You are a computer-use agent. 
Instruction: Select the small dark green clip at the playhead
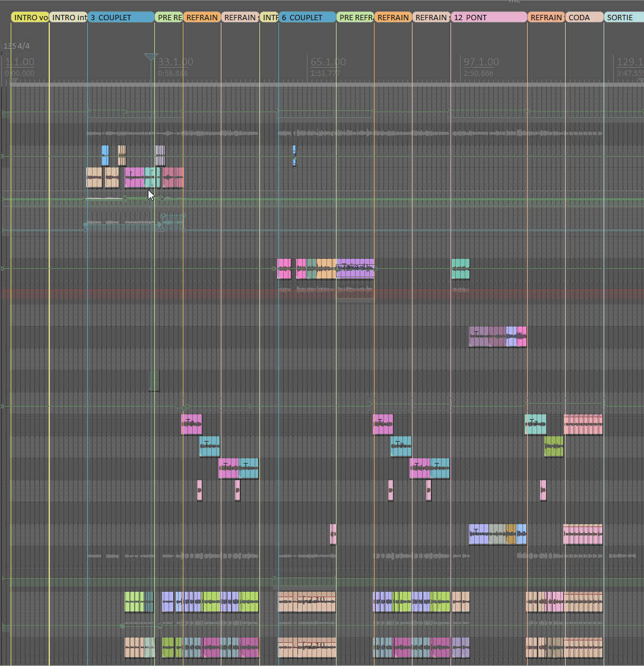coord(154,380)
